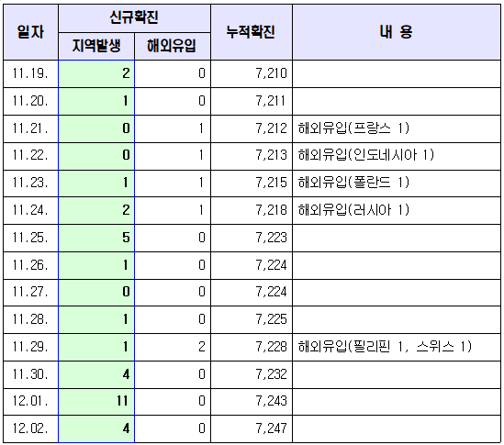Click the 해외유입(프랑스 1) note cell
Image resolution: width=504 pixels, height=445 pixels.
coord(397,128)
